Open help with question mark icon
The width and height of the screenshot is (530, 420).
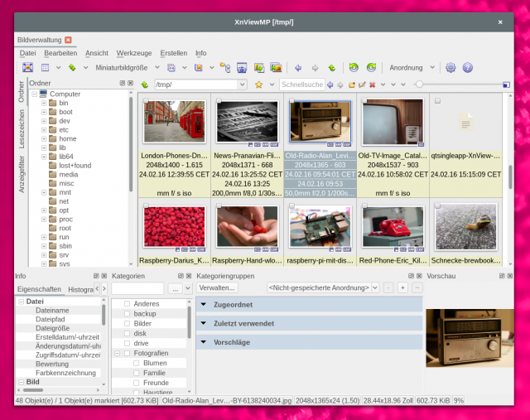[467, 68]
